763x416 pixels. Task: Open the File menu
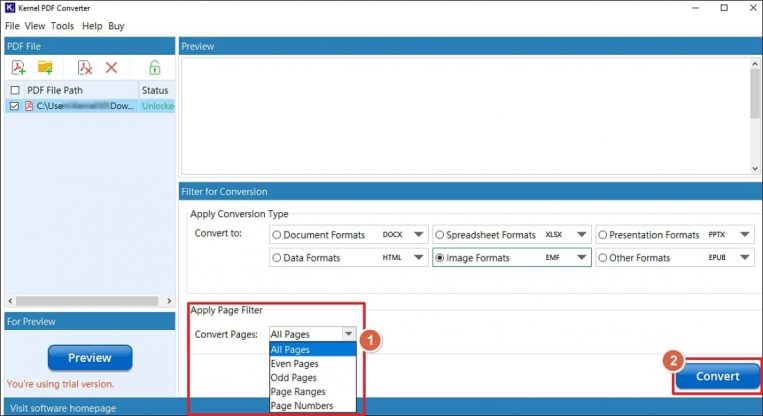coord(12,26)
